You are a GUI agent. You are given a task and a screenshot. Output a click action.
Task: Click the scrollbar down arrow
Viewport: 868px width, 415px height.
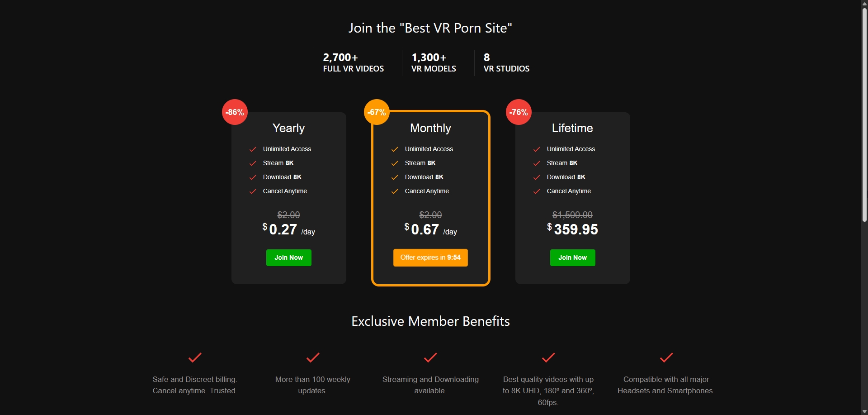[864, 411]
